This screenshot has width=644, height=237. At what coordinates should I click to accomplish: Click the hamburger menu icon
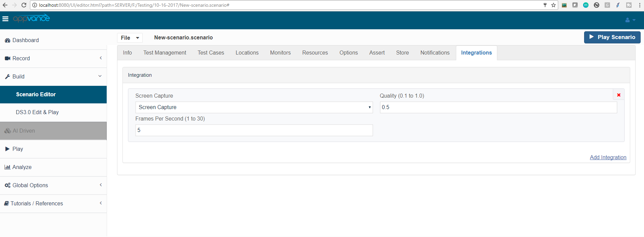pos(5,19)
